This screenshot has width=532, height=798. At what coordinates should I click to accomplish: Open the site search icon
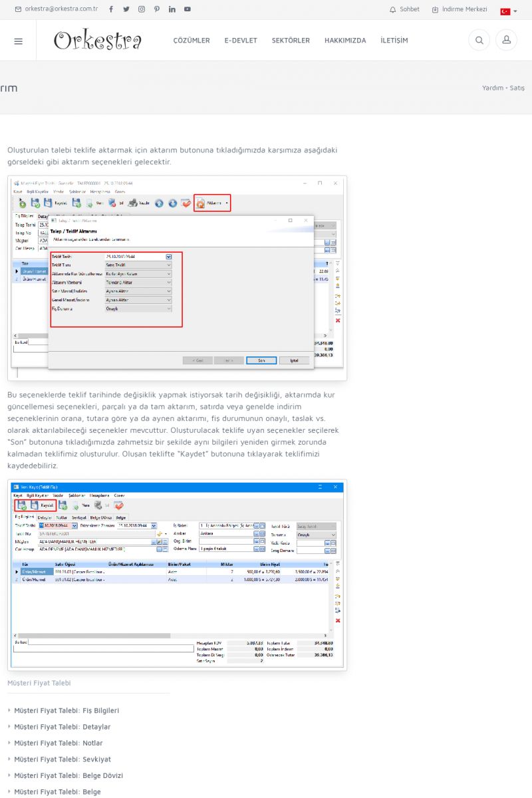[x=479, y=41]
